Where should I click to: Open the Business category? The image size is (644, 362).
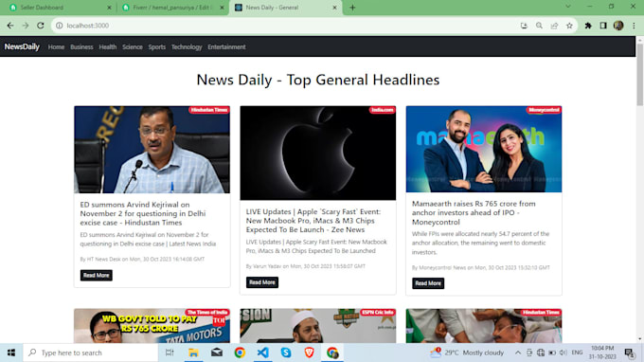[x=81, y=46]
